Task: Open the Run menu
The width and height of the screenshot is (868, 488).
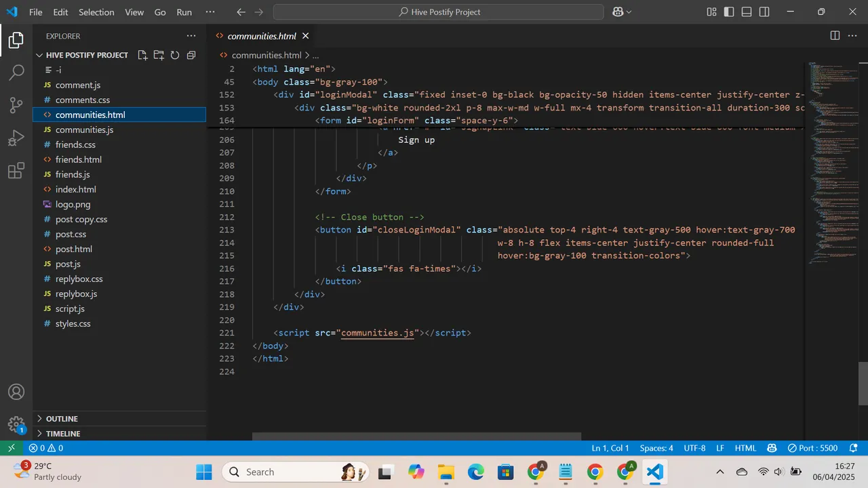Action: click(184, 12)
